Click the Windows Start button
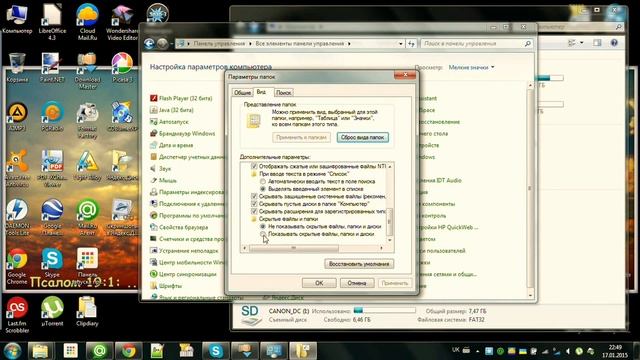Viewport: 640px width, 360px height. (12, 351)
